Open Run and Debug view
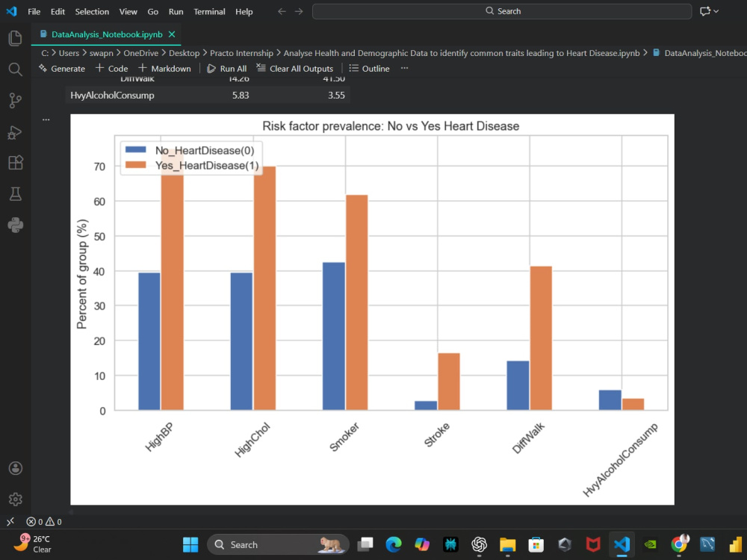Image resolution: width=747 pixels, height=560 pixels. 15,132
